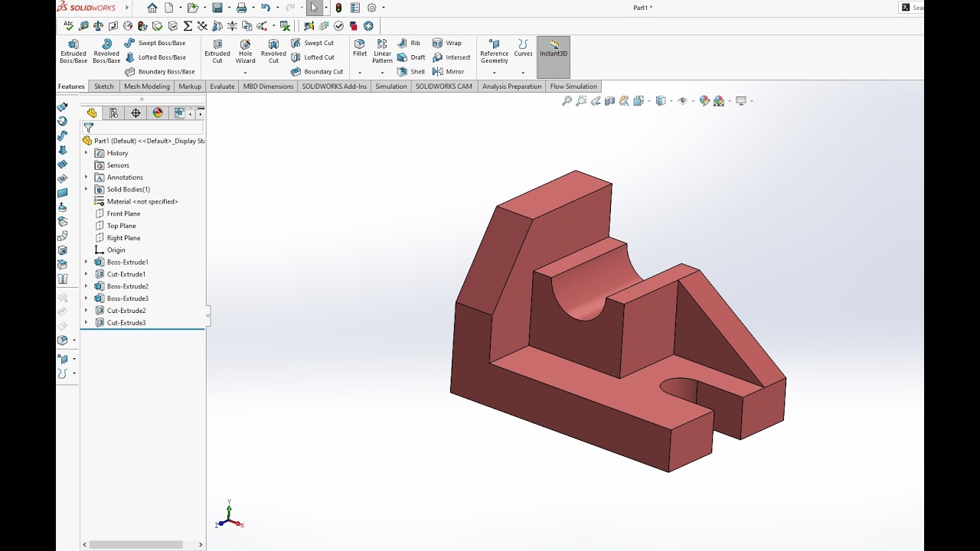
Task: Click the Zoom to Fit icon
Action: coord(567,101)
